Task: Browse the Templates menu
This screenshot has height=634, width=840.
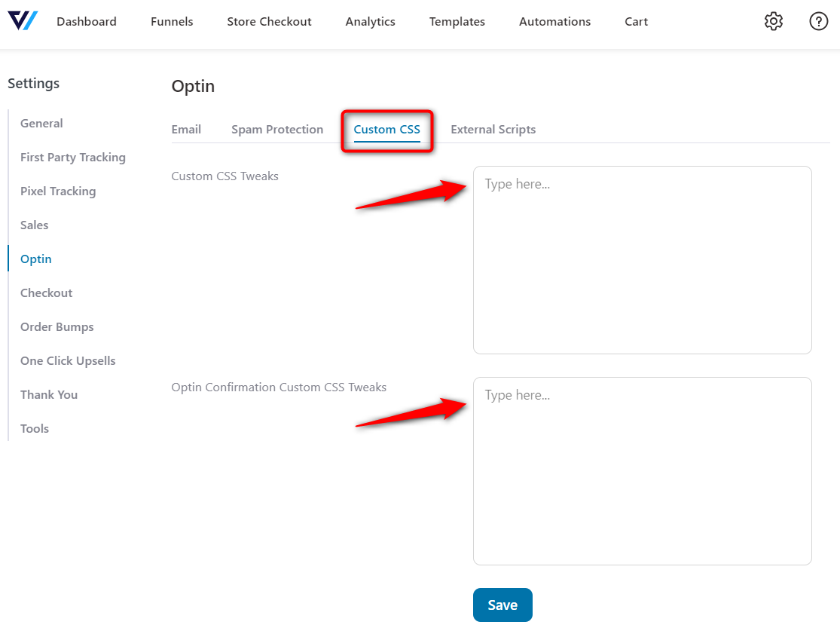Action: tap(457, 21)
